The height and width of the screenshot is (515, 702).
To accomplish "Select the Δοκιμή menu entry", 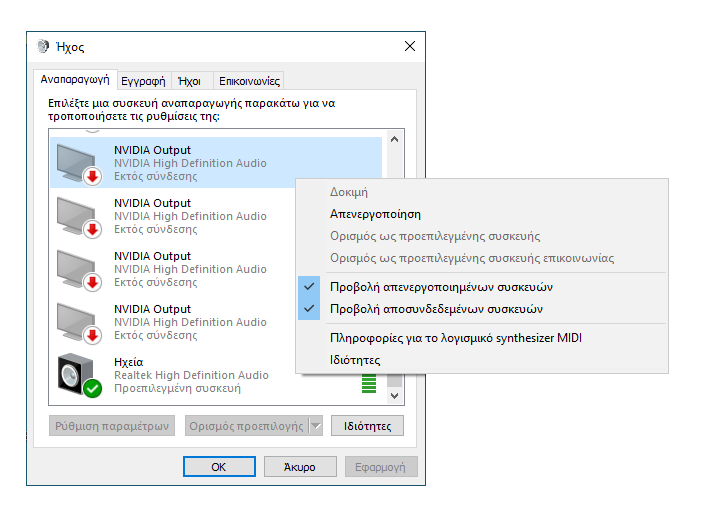I will point(482,192).
